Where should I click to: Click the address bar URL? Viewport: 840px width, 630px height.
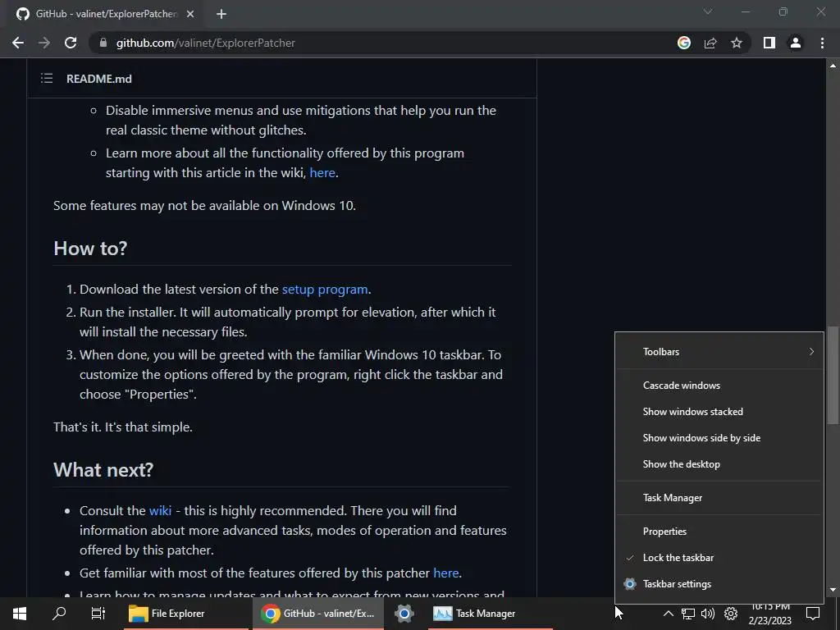206,43
